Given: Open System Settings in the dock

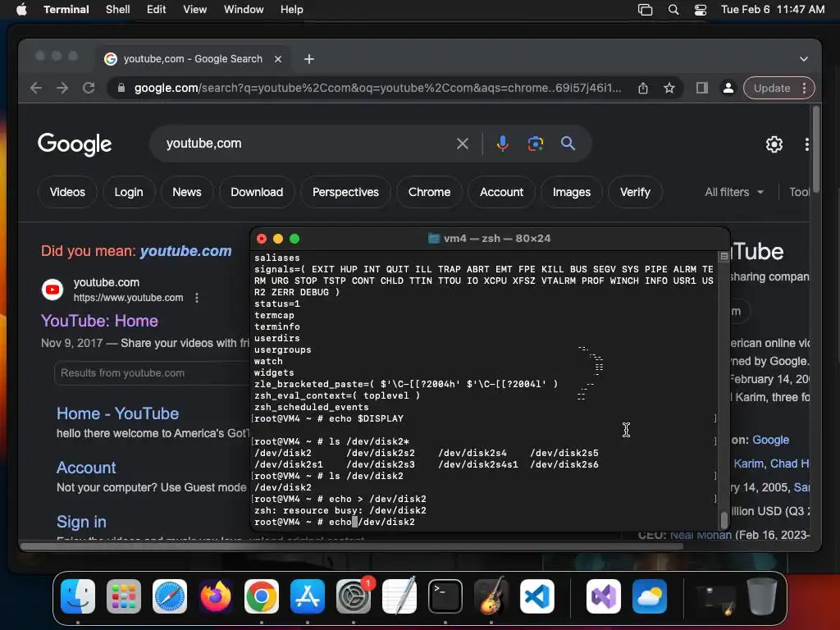Looking at the screenshot, I should click(x=354, y=596).
